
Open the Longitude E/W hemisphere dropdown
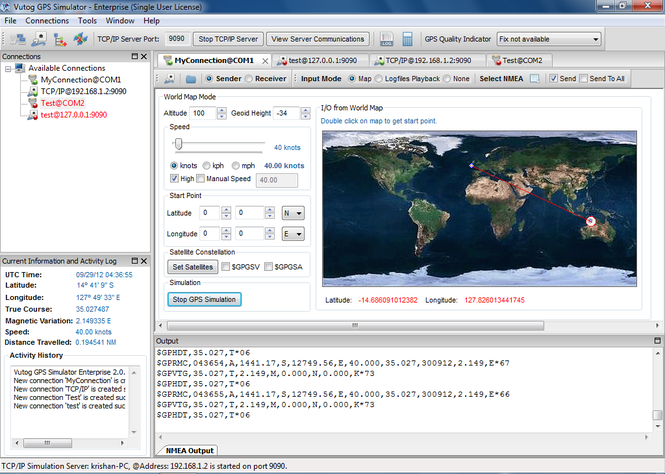(293, 234)
